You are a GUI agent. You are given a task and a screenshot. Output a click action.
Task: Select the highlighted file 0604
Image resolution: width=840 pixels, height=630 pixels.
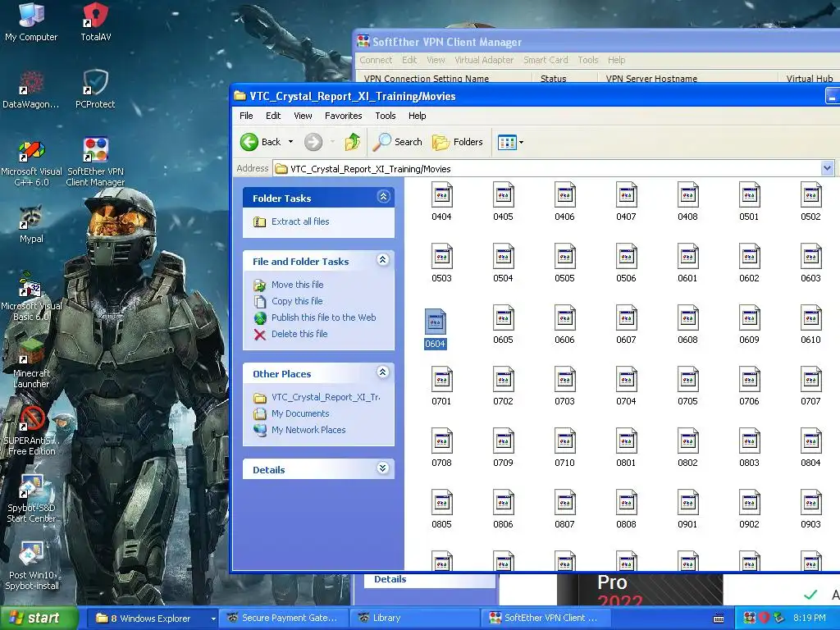pos(435,328)
